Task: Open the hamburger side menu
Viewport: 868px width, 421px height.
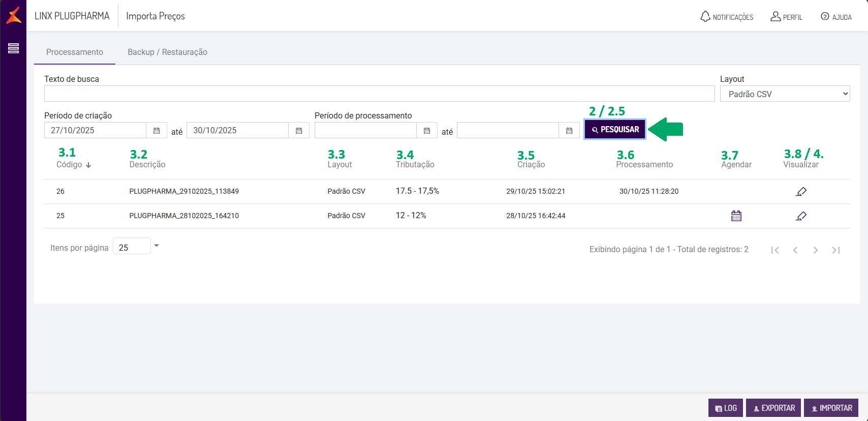Action: tap(13, 48)
